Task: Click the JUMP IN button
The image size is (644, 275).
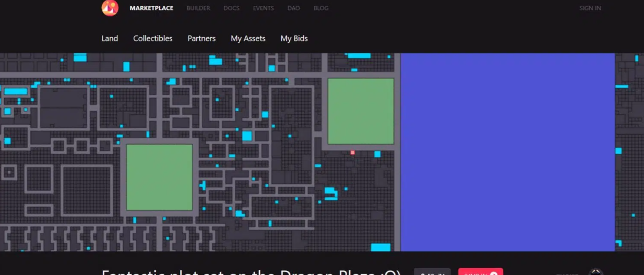Action: pyautogui.click(x=481, y=272)
